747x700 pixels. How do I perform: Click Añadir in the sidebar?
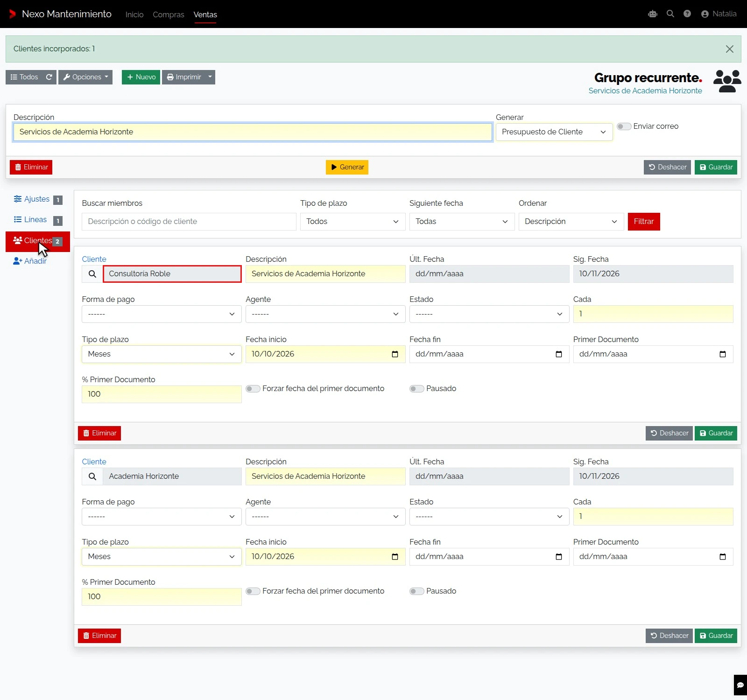click(x=30, y=261)
